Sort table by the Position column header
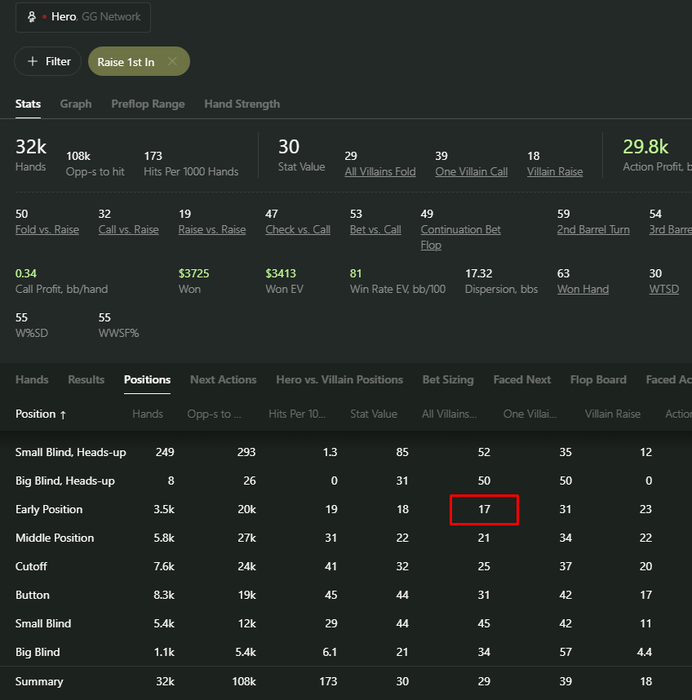 point(41,414)
